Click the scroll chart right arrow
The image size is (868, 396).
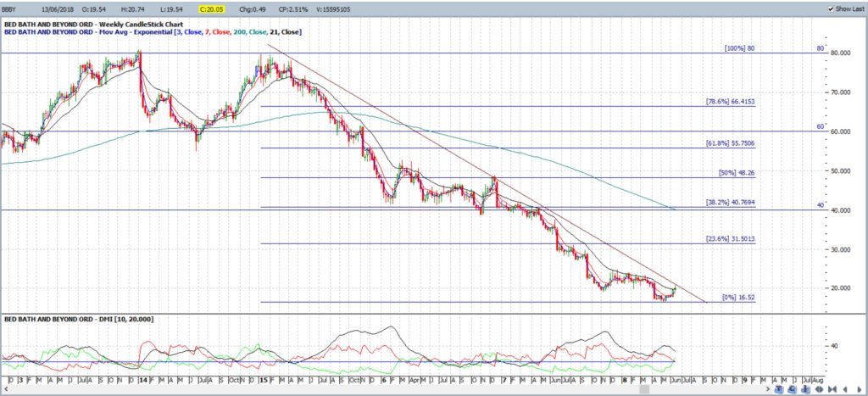860,389
